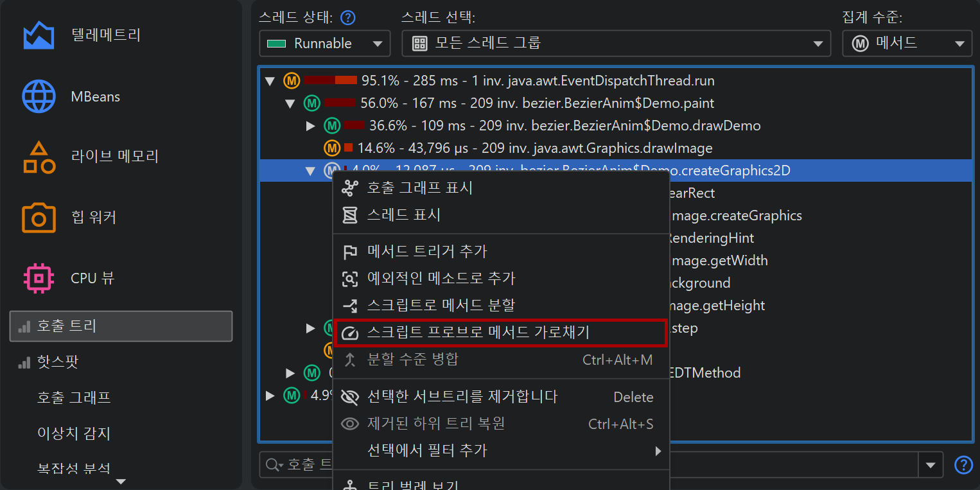Choose 스크립트로 메서드 분할 from the menu
The image size is (980, 490).
pyautogui.click(x=501, y=304)
